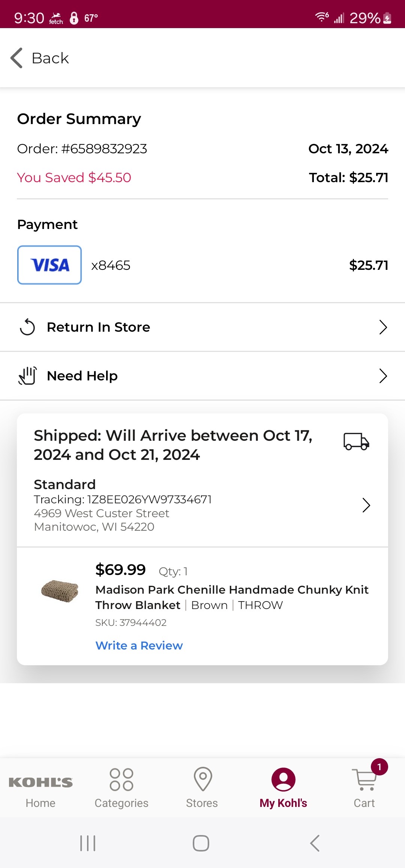Open the Categories grid icon
The image size is (405, 868).
pyautogui.click(x=121, y=780)
